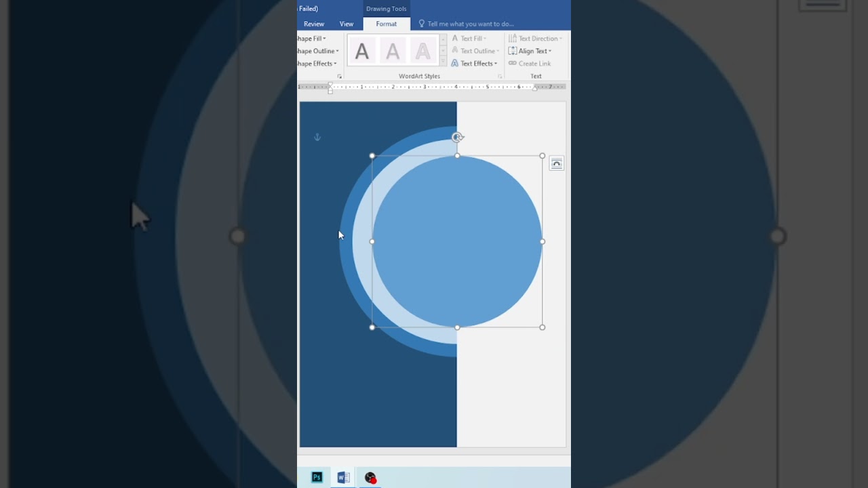Viewport: 868px width, 488px height.
Task: Open the Shape Outline dropdown
Action: [318, 51]
